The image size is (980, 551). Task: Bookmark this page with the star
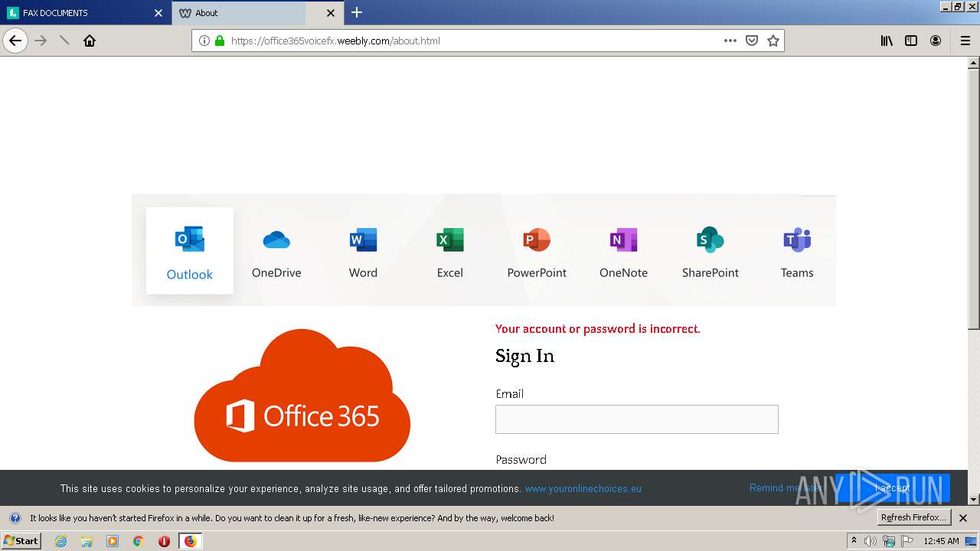(773, 41)
